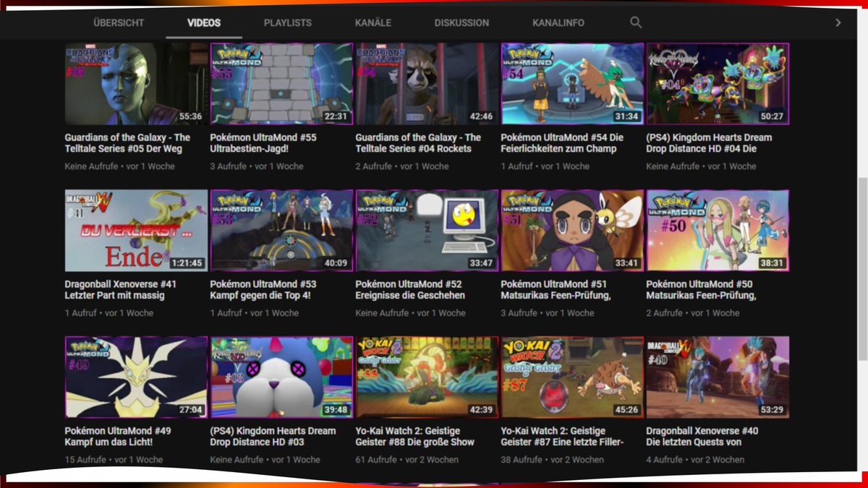This screenshot has height=488, width=868.
Task: Open Pokémon UltraMond #52 computer thumbnail
Action: (427, 231)
